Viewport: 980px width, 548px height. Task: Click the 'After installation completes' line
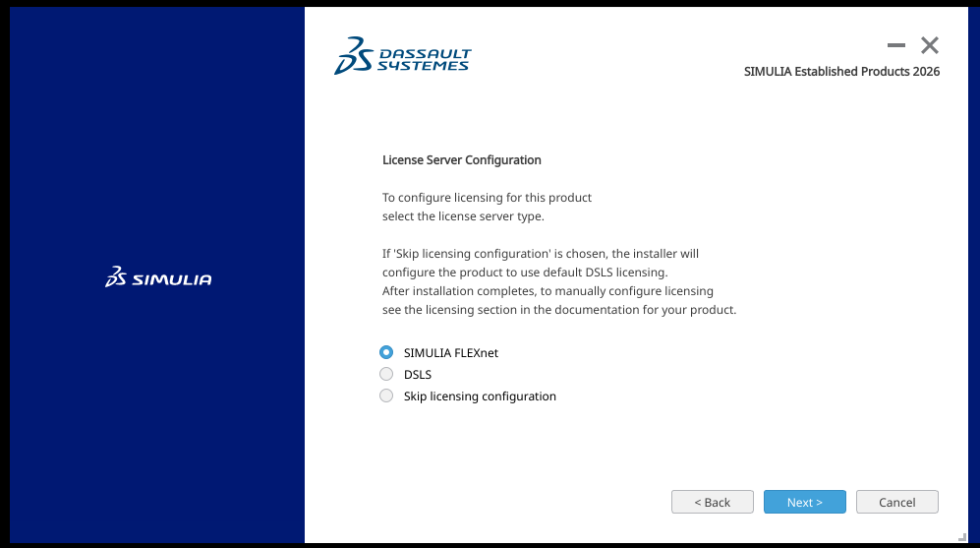click(548, 291)
